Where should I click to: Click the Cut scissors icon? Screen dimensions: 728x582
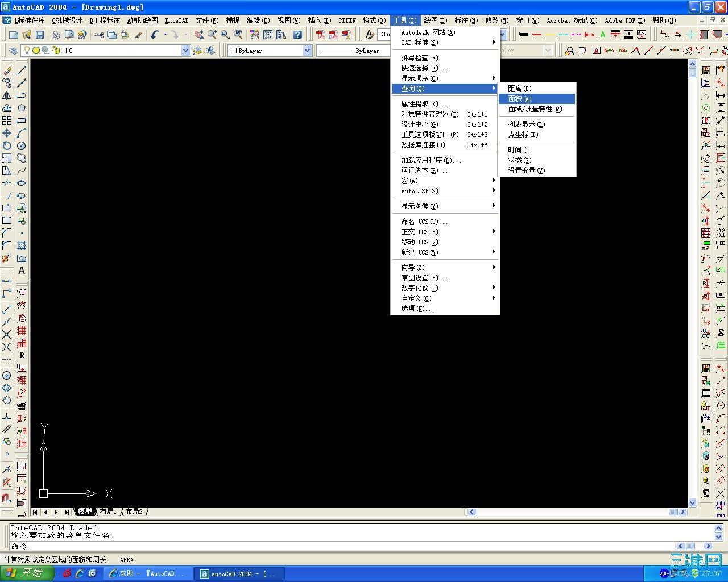point(99,35)
